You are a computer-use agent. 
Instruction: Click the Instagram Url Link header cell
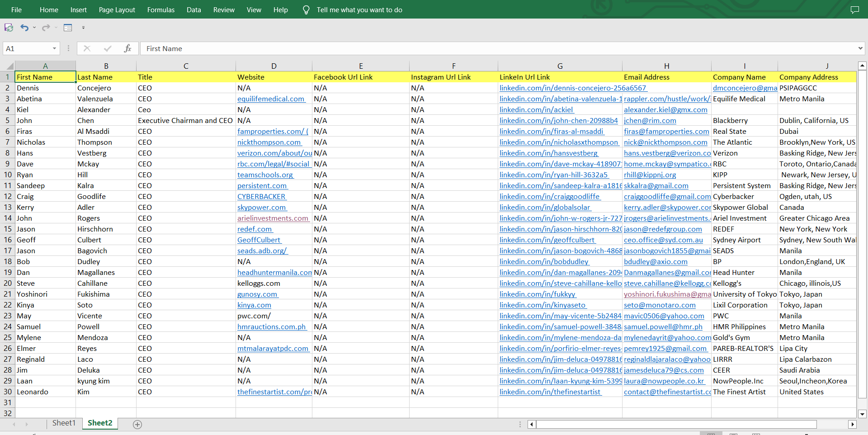pos(453,77)
